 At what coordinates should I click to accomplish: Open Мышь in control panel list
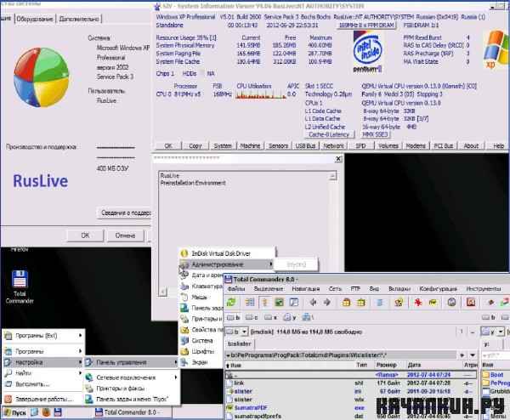(x=201, y=297)
